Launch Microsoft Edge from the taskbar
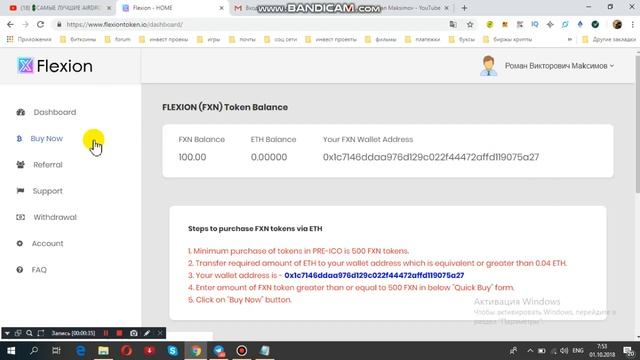Viewport: 640px width, 360px height. pos(80,351)
